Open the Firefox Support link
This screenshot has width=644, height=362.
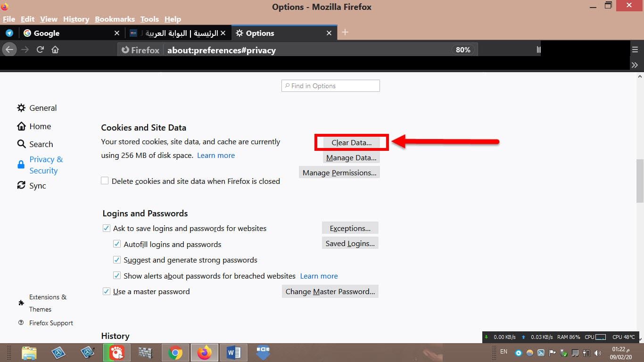tap(46, 323)
